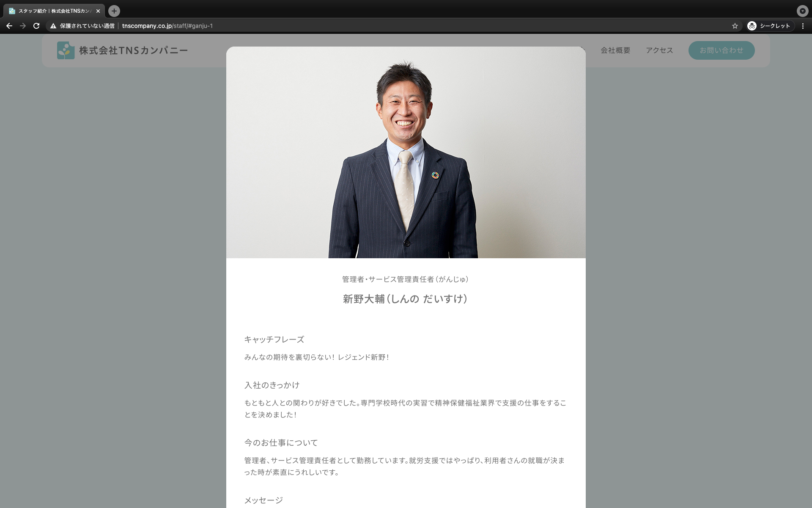Click the 新野大輔 name heading
This screenshot has height=508, width=812.
pyautogui.click(x=405, y=299)
